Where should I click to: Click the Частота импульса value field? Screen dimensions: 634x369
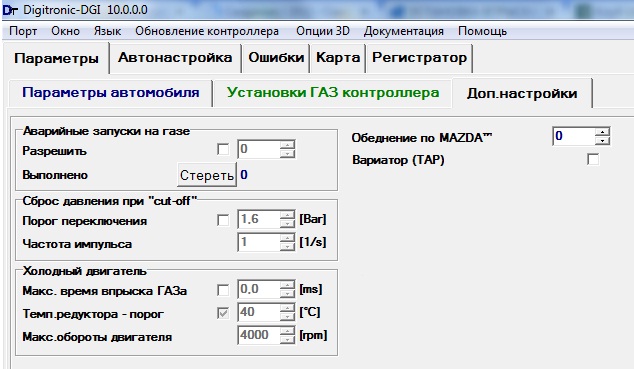pyautogui.click(x=259, y=242)
